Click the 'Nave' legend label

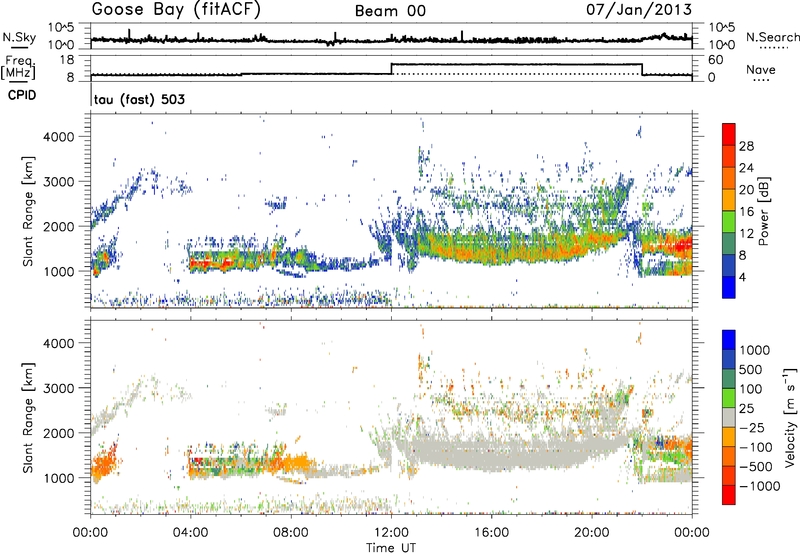[x=761, y=69]
